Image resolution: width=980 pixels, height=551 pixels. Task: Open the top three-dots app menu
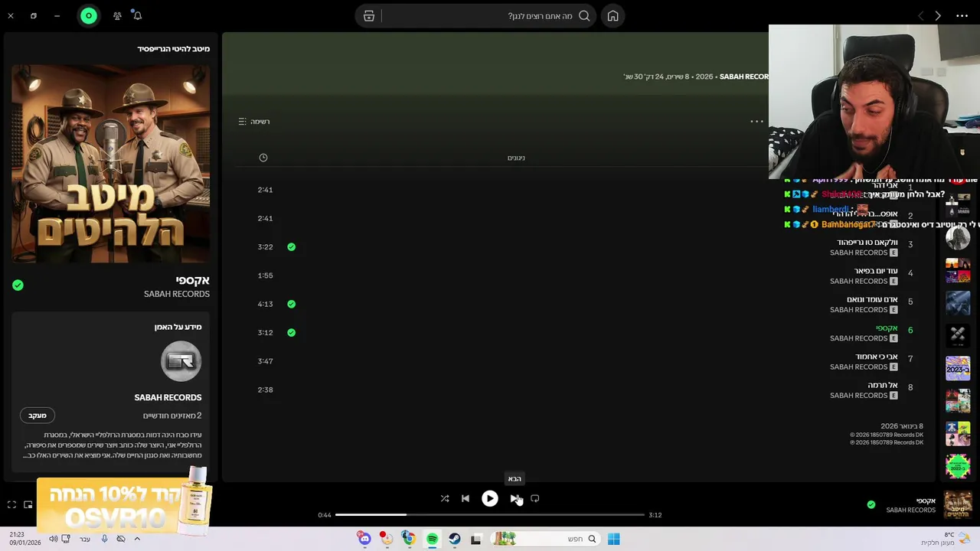pos(962,16)
